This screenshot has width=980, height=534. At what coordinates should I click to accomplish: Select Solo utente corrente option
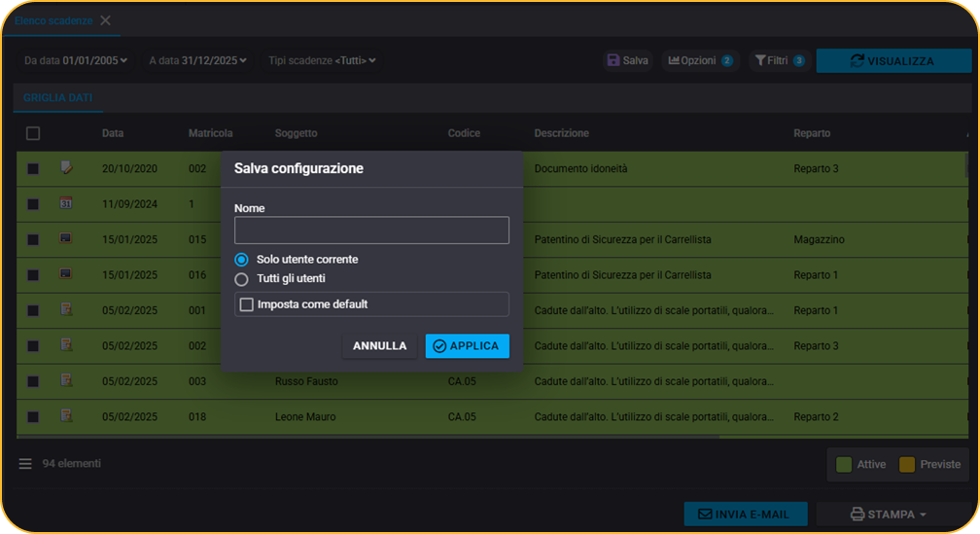pyautogui.click(x=241, y=260)
